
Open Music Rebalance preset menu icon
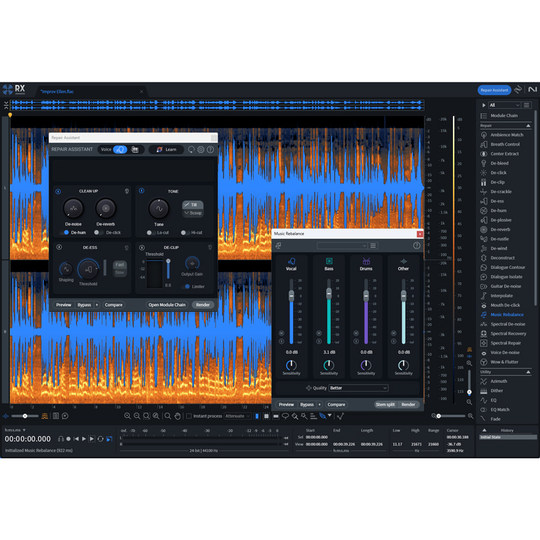373,245
